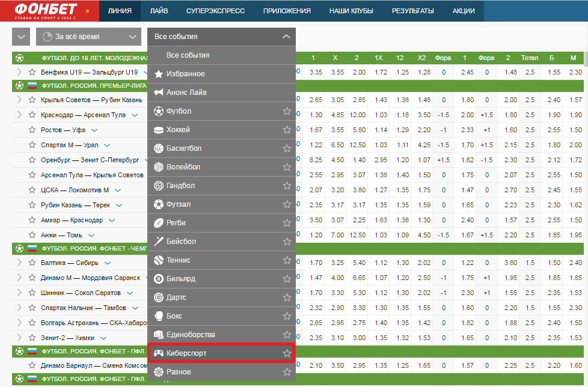588x387 pixels.
Task: Open the Зенит-2 — Химки match
Action: point(67,338)
